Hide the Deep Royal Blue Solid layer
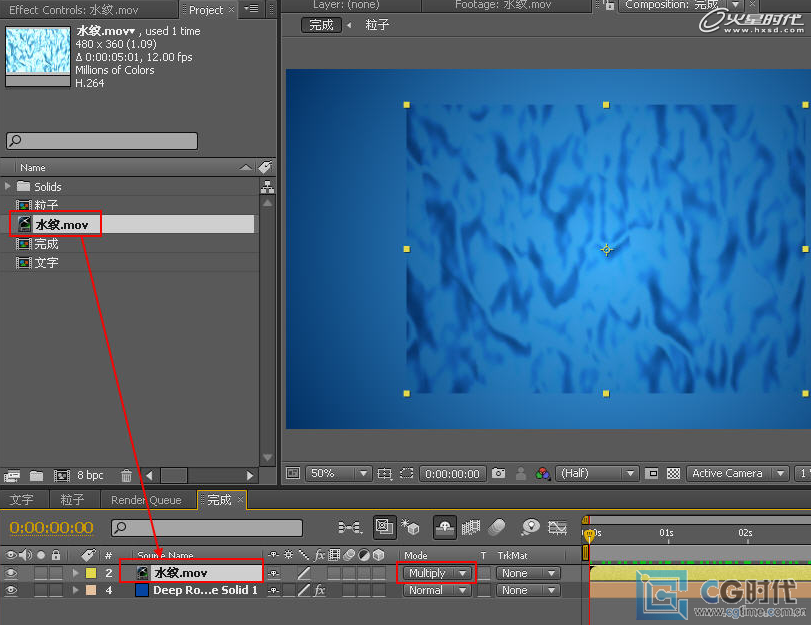 (x=11, y=590)
